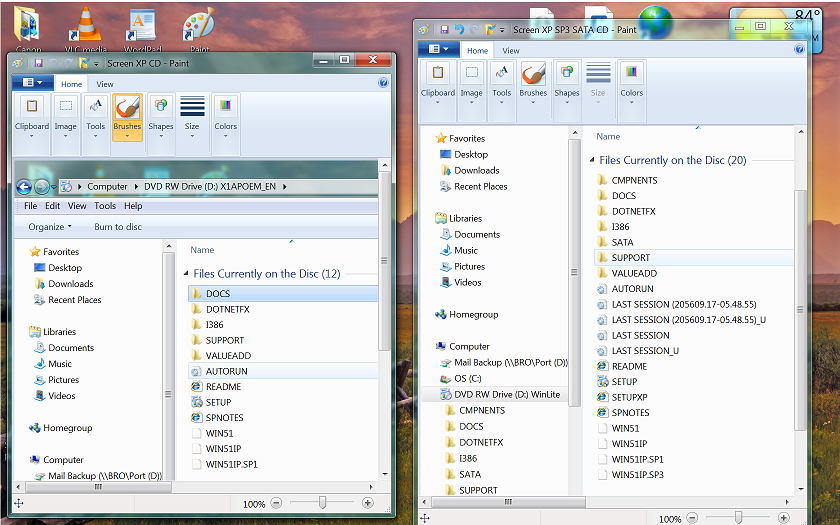
Task: Open Help icon in SATA CD Paint window
Action: tap(799, 49)
